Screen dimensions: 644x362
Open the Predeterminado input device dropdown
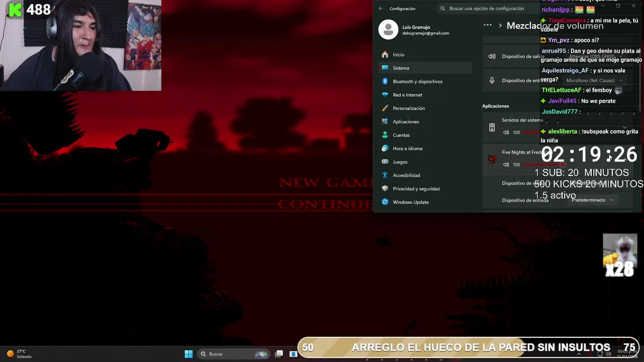tap(592, 200)
